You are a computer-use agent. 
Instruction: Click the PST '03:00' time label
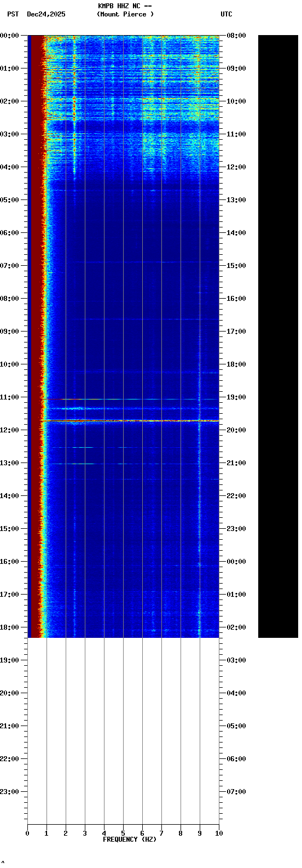pyautogui.click(x=10, y=134)
